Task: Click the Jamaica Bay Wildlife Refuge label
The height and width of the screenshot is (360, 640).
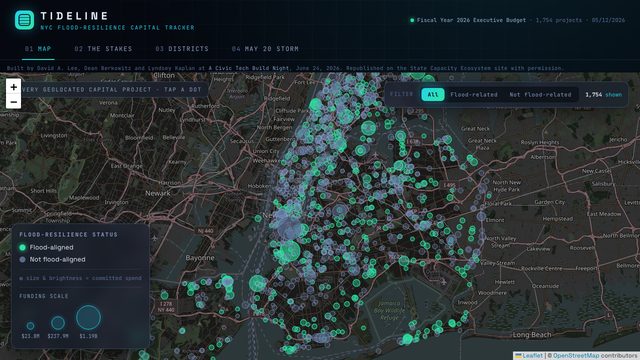Action: (389, 310)
